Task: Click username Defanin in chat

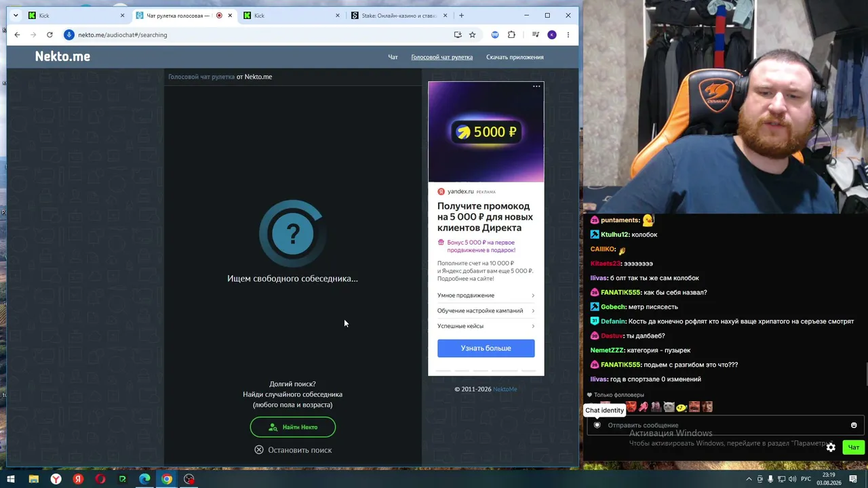Action: click(613, 321)
